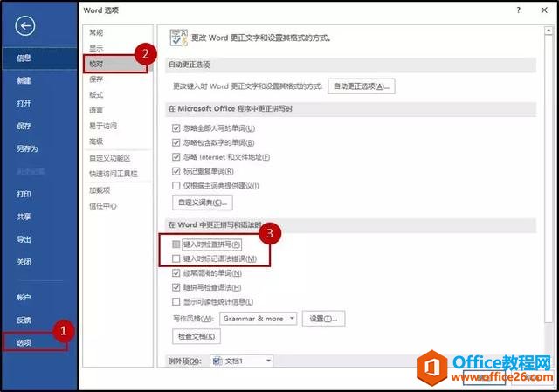Open 导出 in the backstage menu
The width and height of the screenshot is (559, 392).
tap(24, 239)
